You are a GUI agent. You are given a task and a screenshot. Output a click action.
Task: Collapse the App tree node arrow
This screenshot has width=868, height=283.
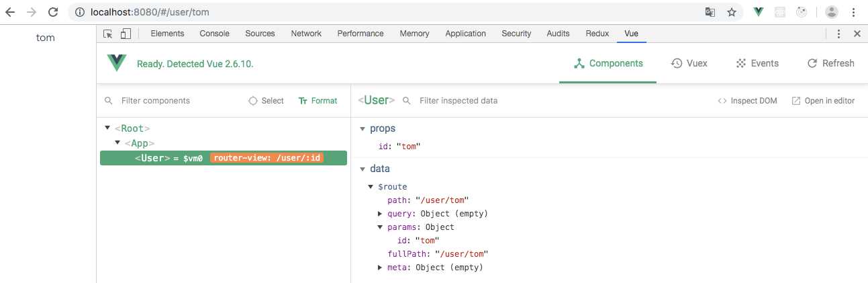point(117,143)
